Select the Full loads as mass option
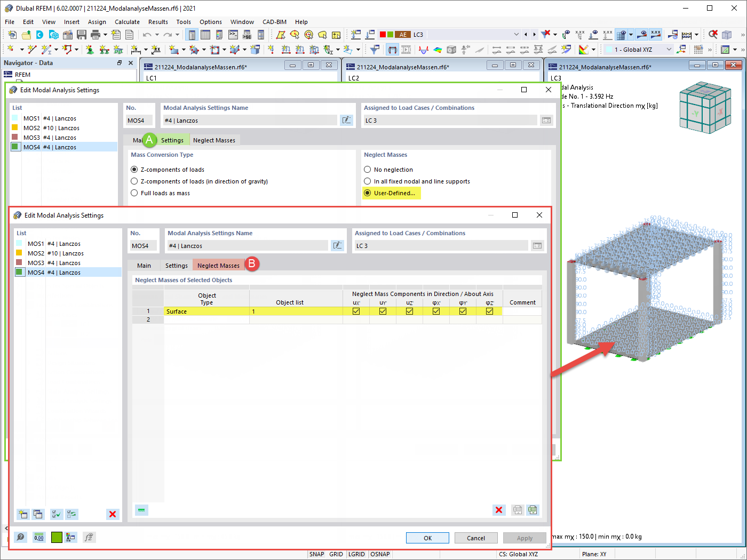This screenshot has width=747, height=560. tap(134, 193)
